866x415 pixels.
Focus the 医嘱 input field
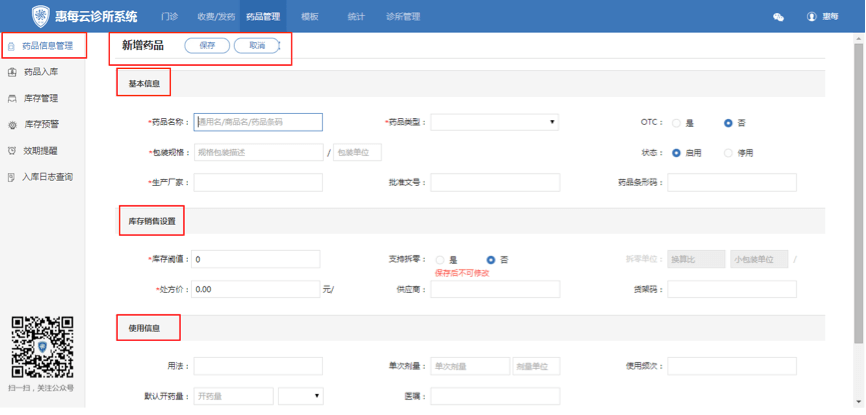click(495, 396)
